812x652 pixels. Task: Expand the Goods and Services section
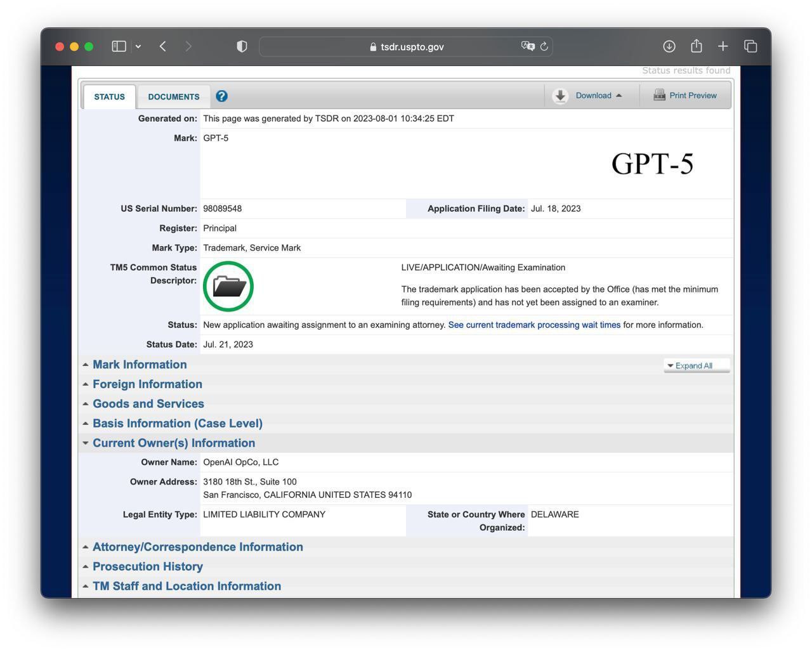148,404
